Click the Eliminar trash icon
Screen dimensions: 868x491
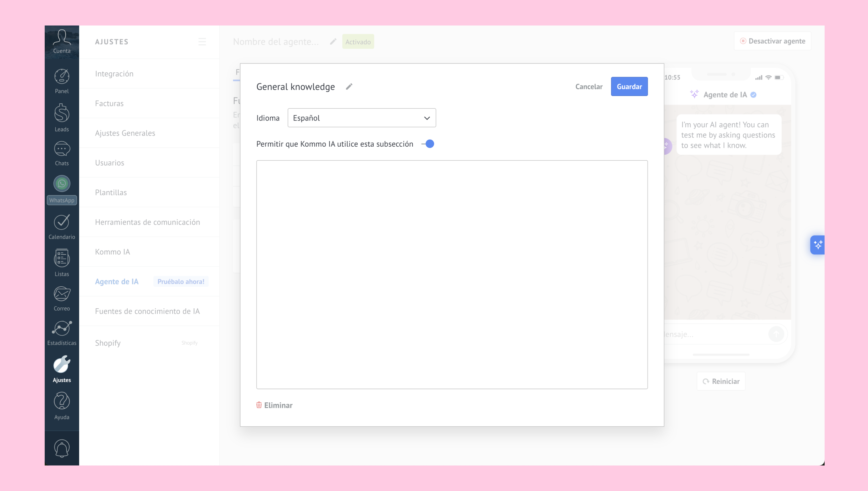259,405
